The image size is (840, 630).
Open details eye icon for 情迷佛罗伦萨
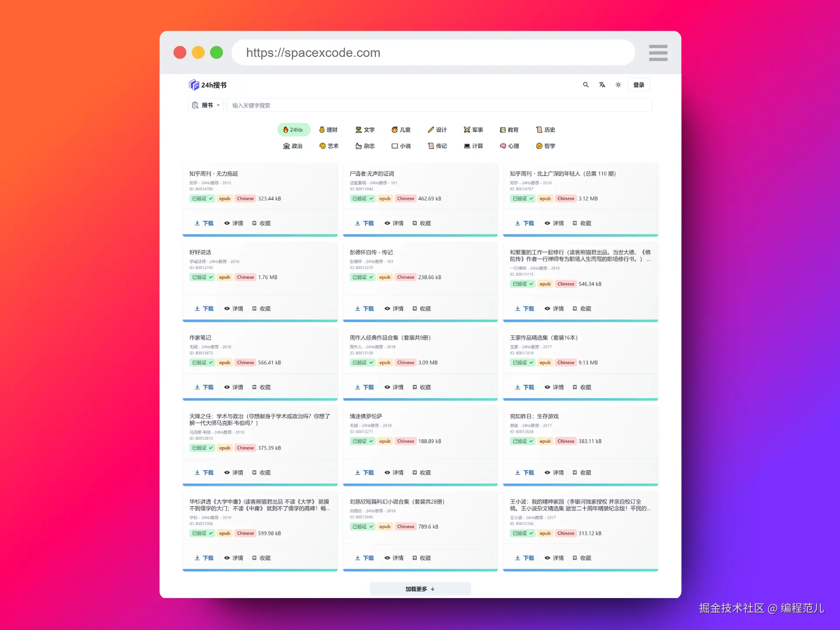pyautogui.click(x=387, y=472)
